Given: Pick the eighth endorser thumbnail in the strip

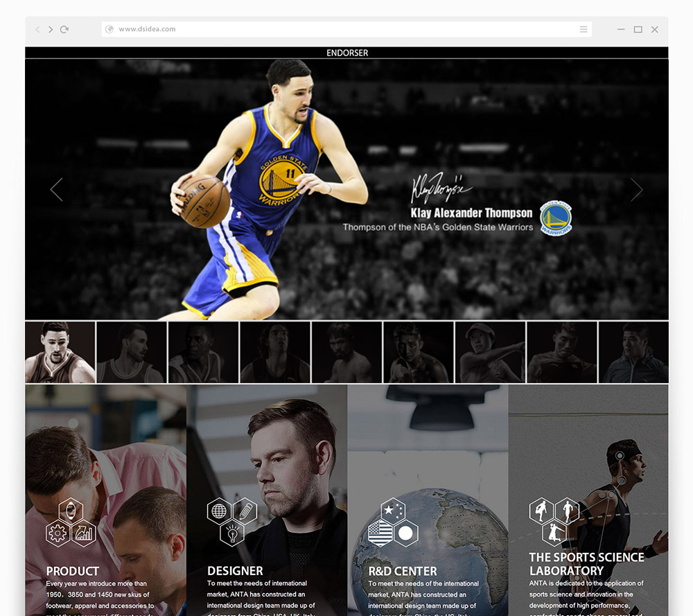Looking at the screenshot, I should (562, 352).
